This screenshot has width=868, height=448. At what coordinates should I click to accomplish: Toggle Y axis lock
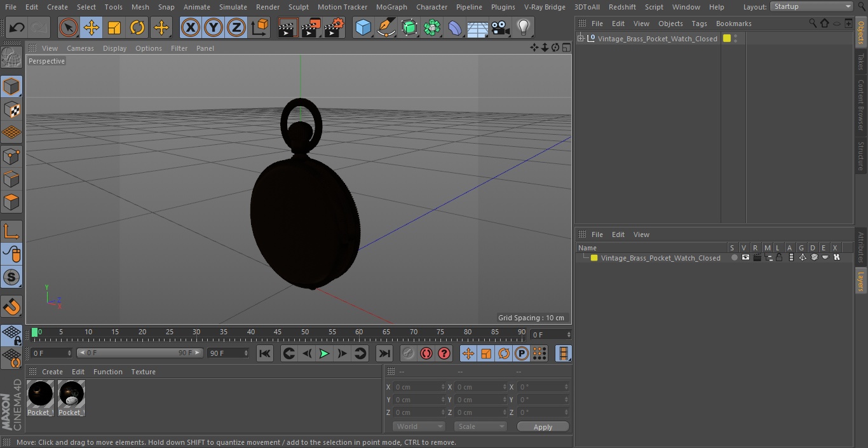pos(214,27)
